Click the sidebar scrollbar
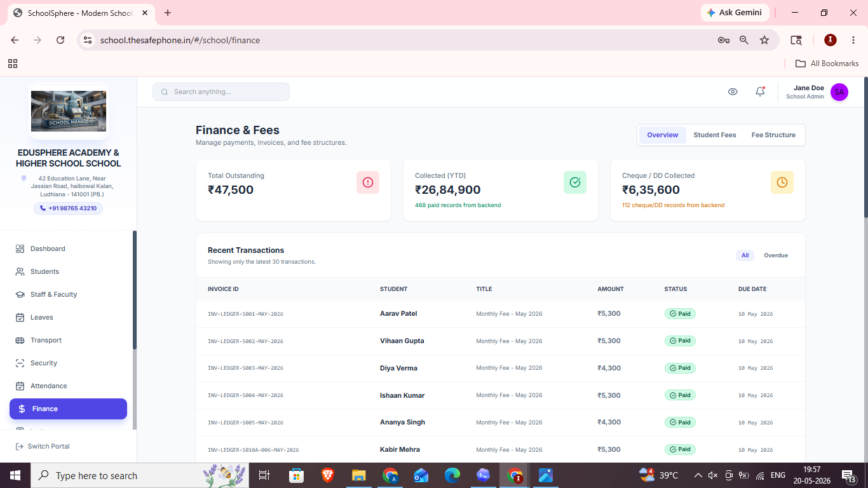Viewport: 868px width, 488px height. pos(134,290)
